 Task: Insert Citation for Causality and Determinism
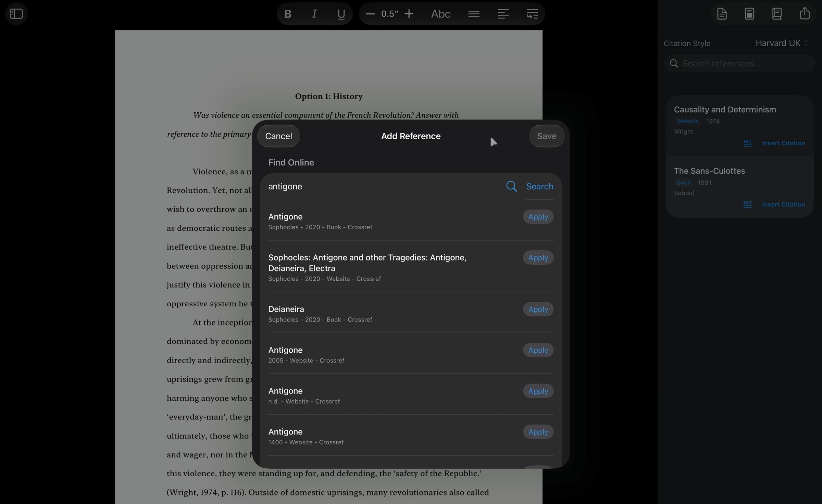(783, 143)
